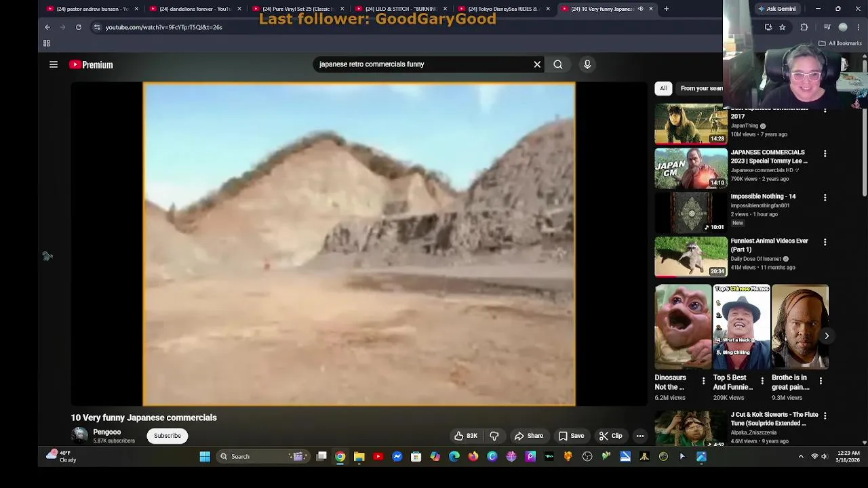This screenshot has width=868, height=488.
Task: Open Firefox from the taskbar
Action: (x=473, y=457)
